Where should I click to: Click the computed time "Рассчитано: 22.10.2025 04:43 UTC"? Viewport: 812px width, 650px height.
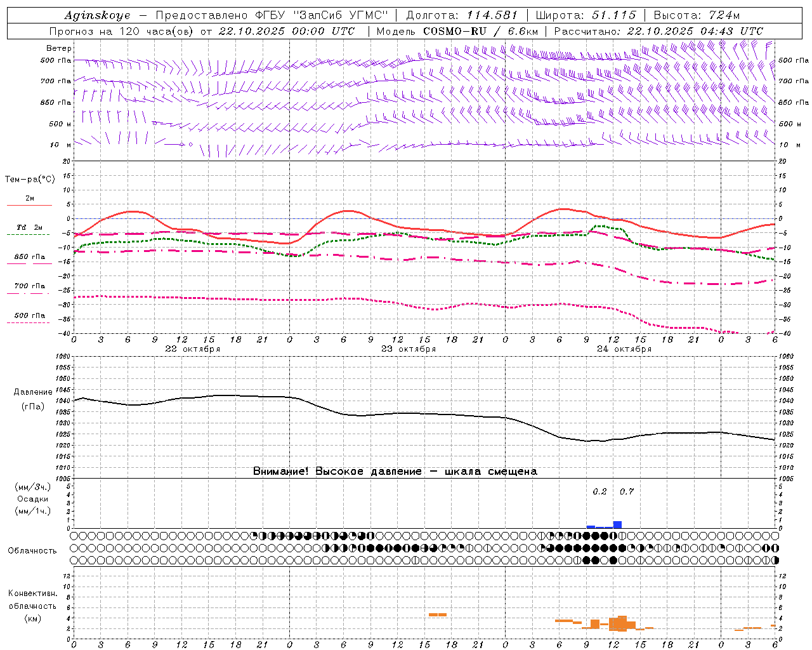[658, 31]
